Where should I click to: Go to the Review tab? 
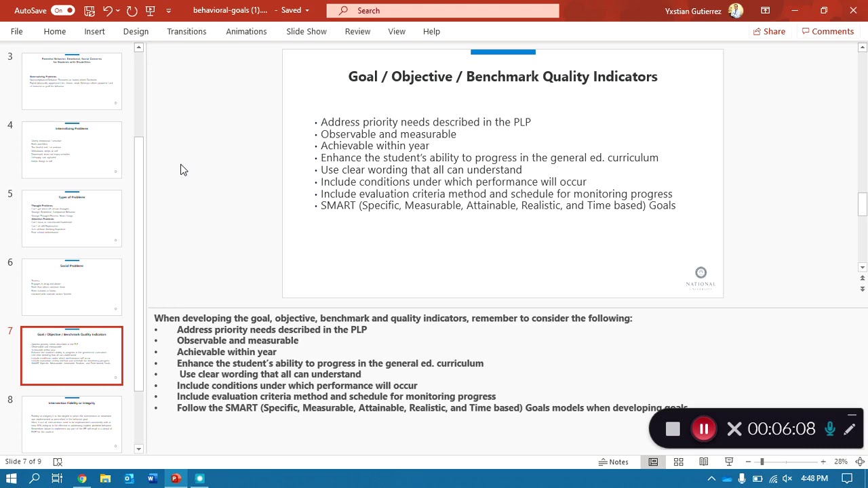(x=357, y=31)
